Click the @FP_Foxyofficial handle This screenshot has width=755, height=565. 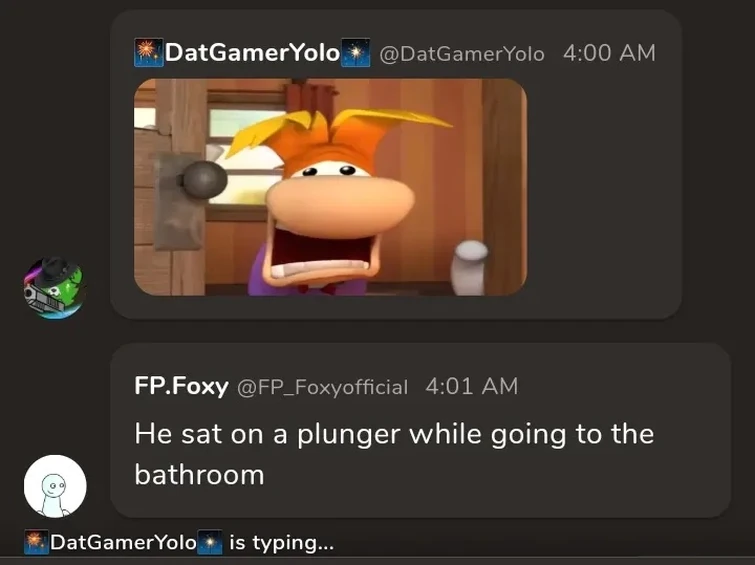point(322,387)
